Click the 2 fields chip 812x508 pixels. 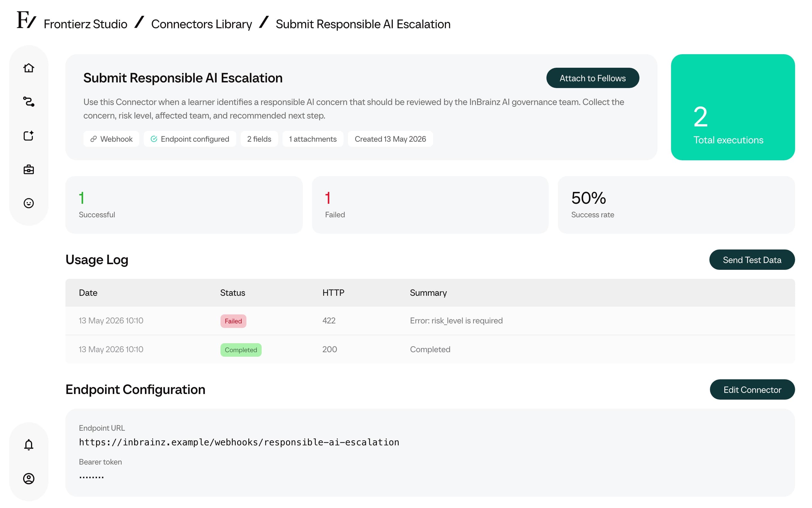click(x=259, y=139)
